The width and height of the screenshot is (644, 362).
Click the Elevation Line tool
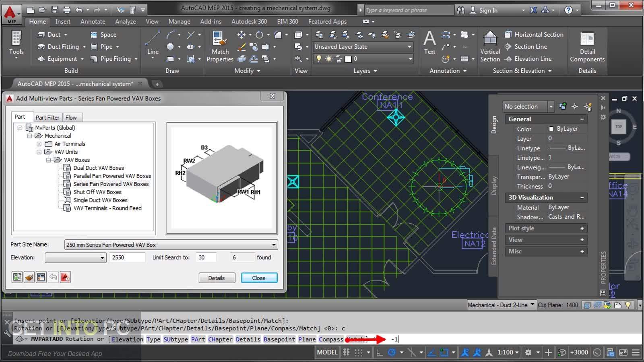528,59
